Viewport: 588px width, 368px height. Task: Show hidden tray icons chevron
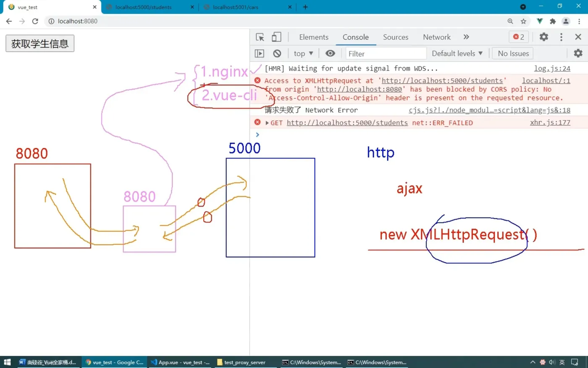tap(533, 362)
